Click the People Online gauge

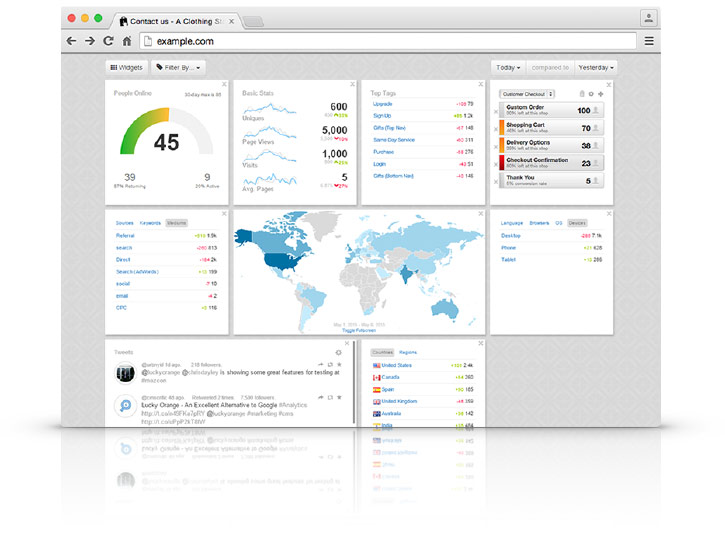[x=166, y=132]
